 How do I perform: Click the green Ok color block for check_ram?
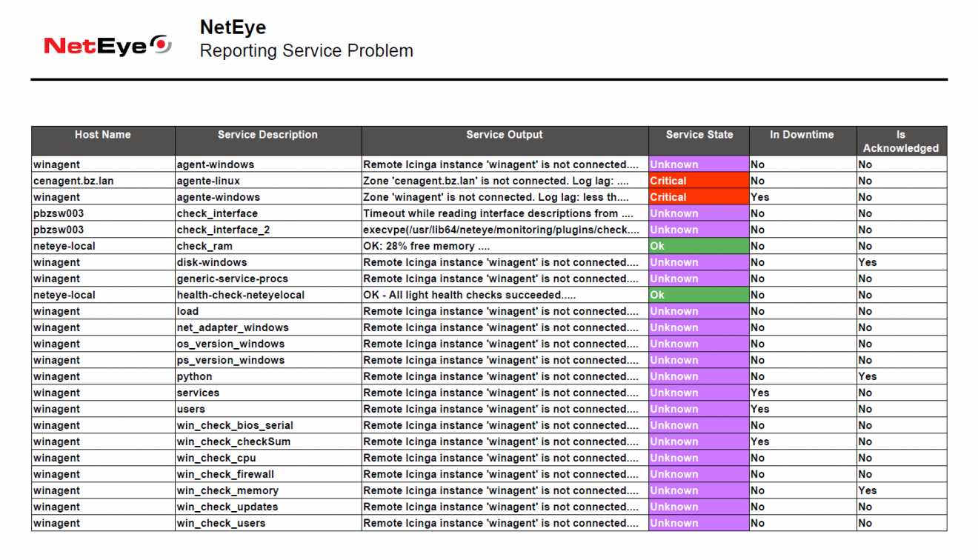(697, 246)
